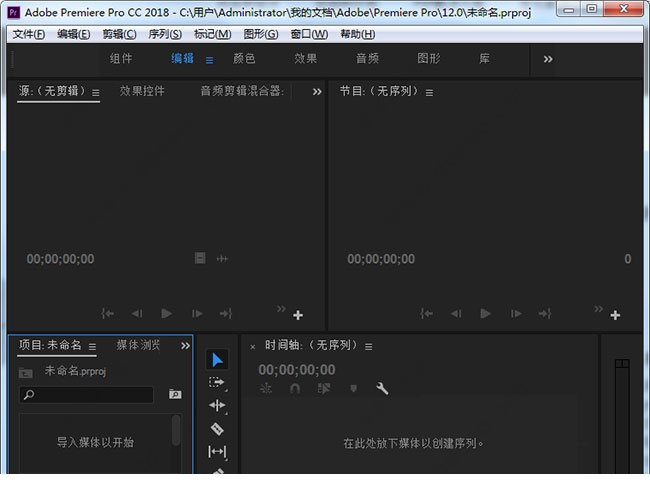Play in Program monitor

[485, 313]
